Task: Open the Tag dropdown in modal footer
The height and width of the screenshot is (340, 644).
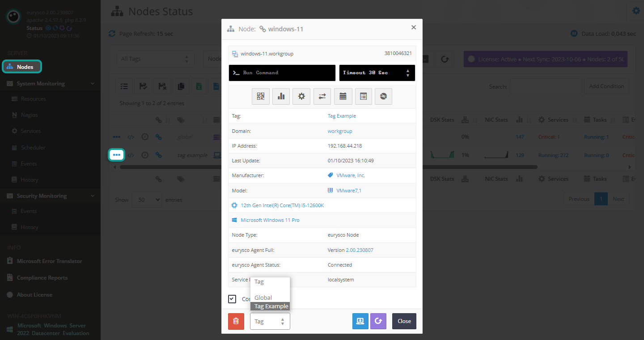Action: (x=270, y=321)
